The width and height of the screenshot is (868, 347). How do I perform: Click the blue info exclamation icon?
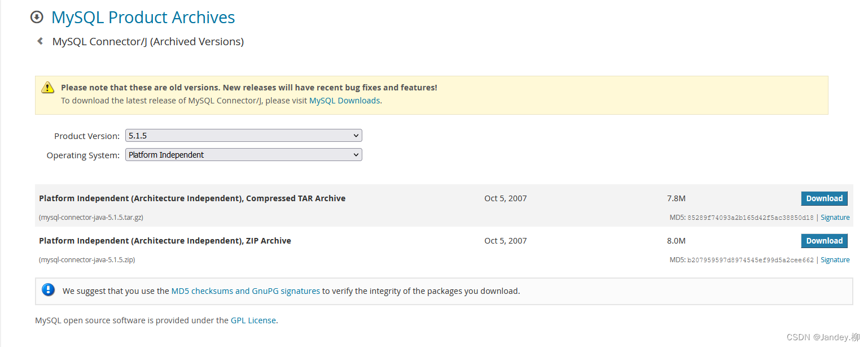click(49, 290)
